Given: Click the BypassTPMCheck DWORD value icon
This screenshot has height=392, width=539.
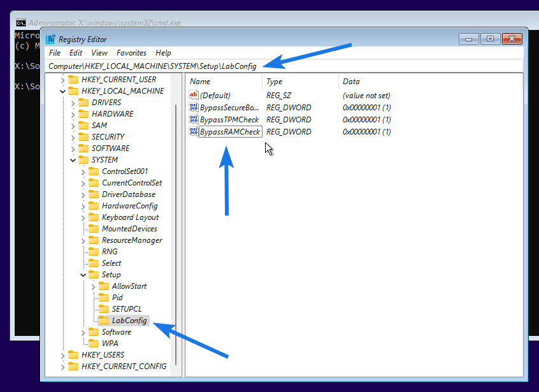Looking at the screenshot, I should click(x=194, y=120).
